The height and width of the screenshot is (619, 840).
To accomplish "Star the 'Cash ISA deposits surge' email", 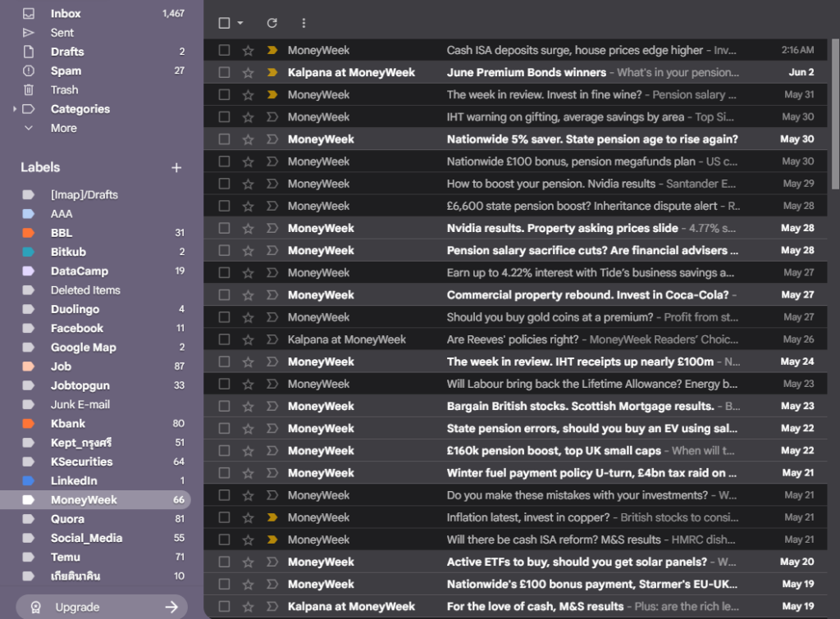I will pyautogui.click(x=248, y=50).
